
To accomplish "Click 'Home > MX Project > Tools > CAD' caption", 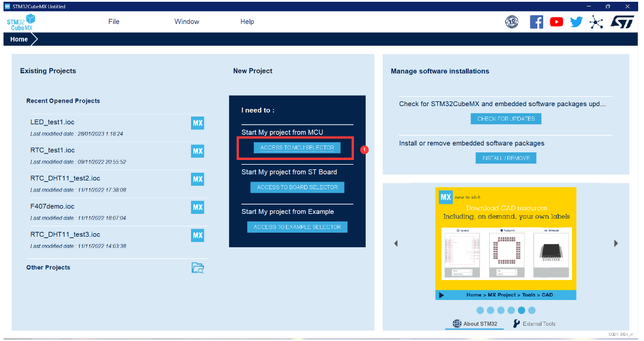I will [509, 295].
